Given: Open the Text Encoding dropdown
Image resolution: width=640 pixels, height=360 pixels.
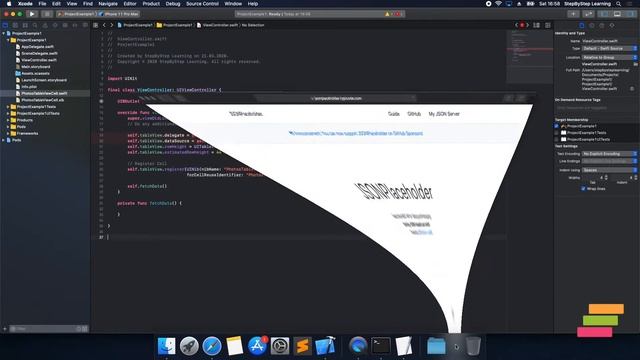Looking at the screenshot, I should point(609,154).
